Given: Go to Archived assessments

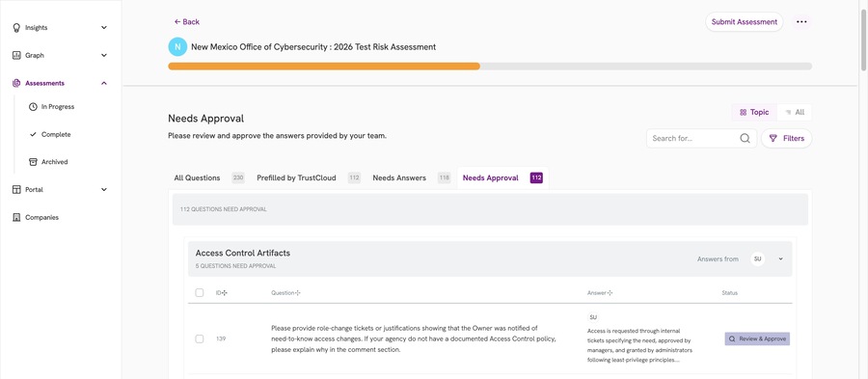Looking at the screenshot, I should point(54,162).
